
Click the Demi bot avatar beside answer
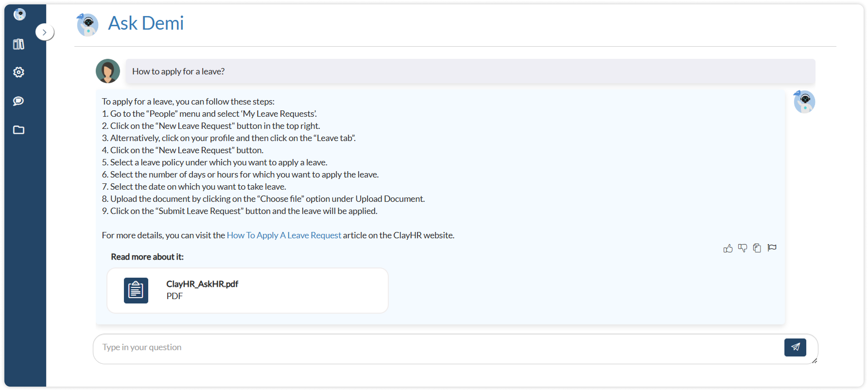click(804, 101)
